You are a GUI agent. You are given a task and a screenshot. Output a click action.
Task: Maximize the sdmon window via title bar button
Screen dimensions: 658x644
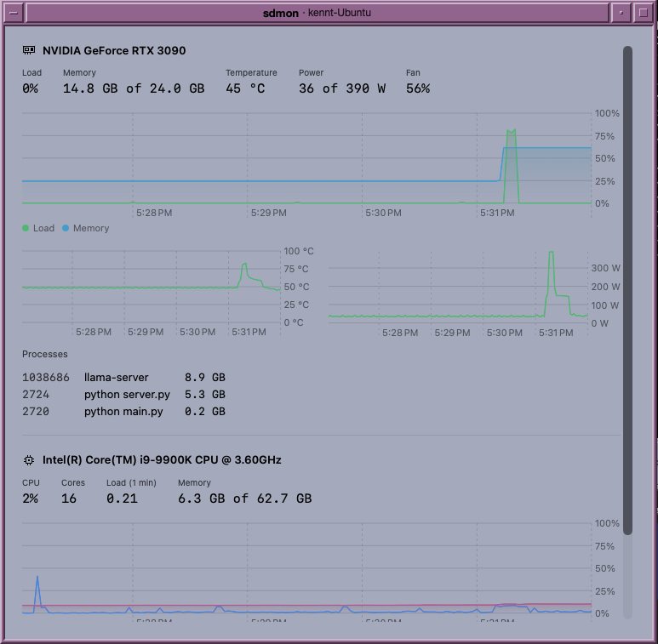(643, 13)
